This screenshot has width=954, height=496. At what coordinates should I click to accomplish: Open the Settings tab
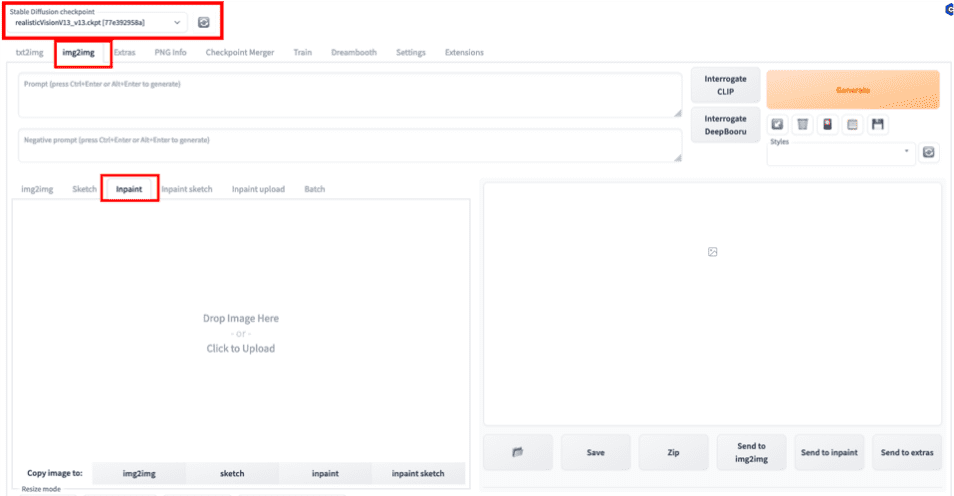410,52
